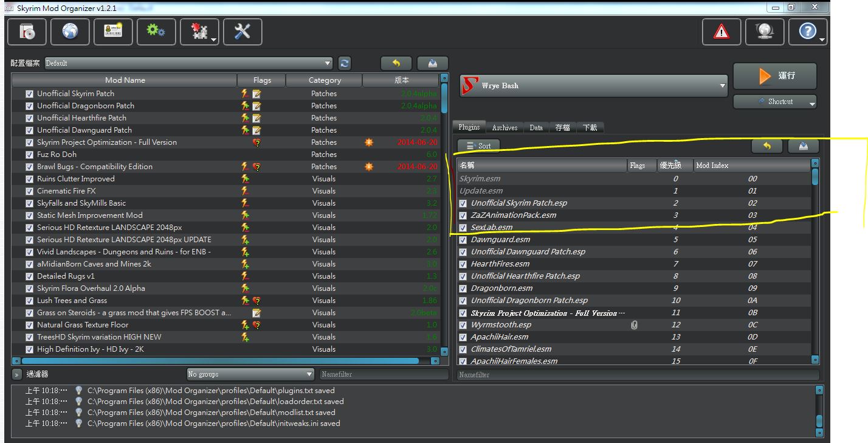The image size is (868, 443).
Task: Toggle HearthFires.esm plugin checkbox
Action: [463, 264]
